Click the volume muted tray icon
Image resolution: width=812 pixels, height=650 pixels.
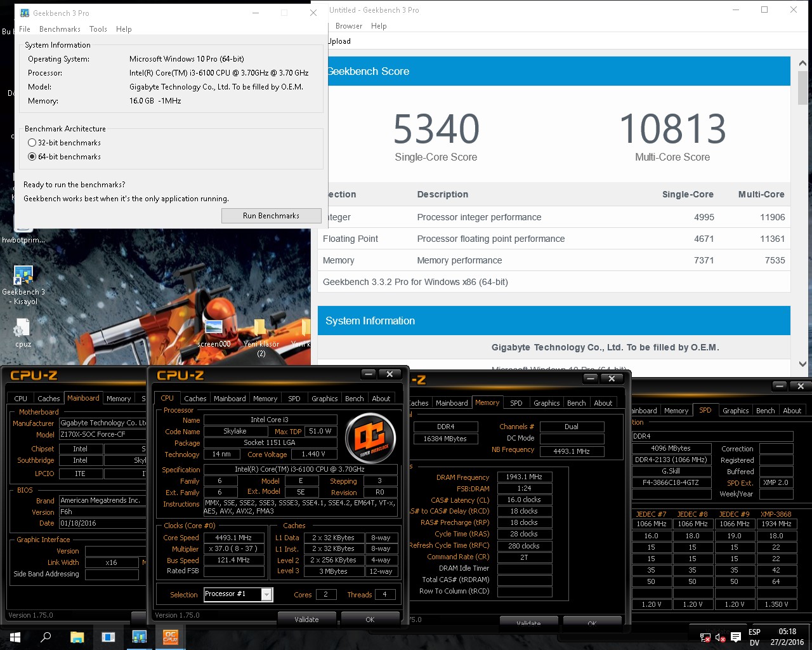point(720,637)
